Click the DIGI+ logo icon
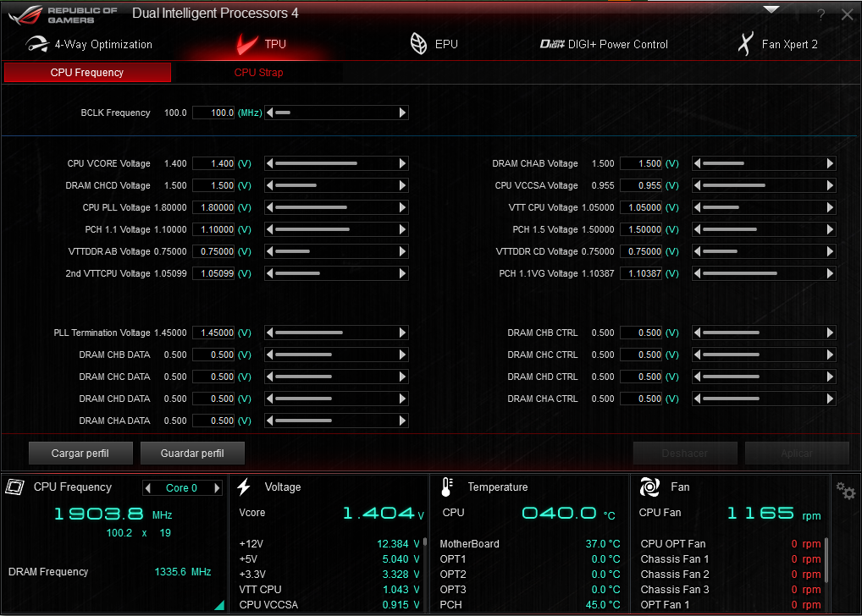Screen dimensions: 862x616 click(552, 44)
